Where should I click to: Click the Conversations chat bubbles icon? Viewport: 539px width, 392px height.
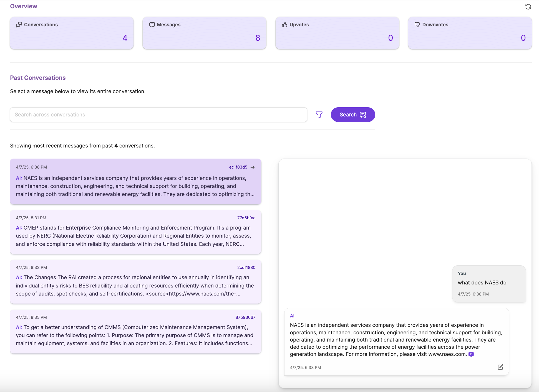pos(19,25)
